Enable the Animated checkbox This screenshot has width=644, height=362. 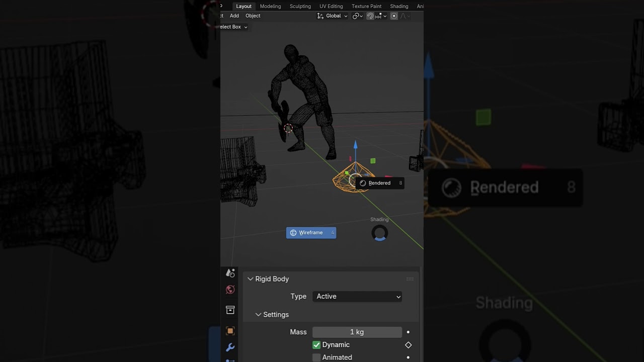pyautogui.click(x=316, y=357)
